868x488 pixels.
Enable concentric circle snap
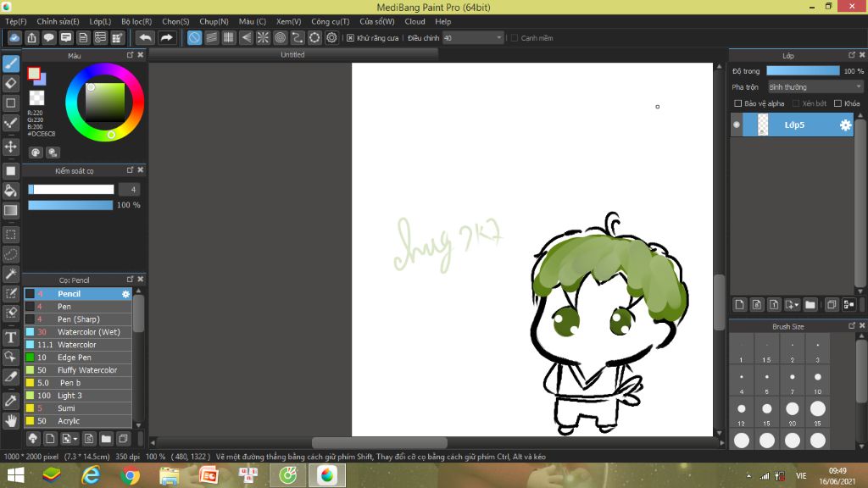pos(280,37)
